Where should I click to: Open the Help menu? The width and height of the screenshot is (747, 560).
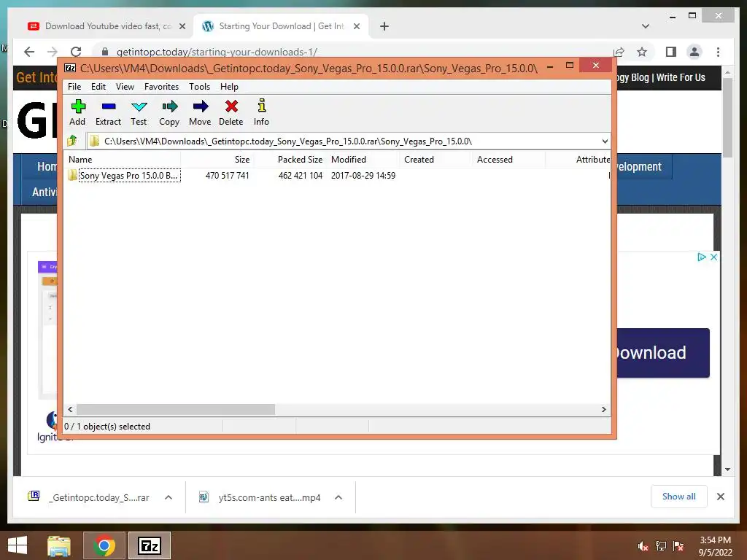229,87
